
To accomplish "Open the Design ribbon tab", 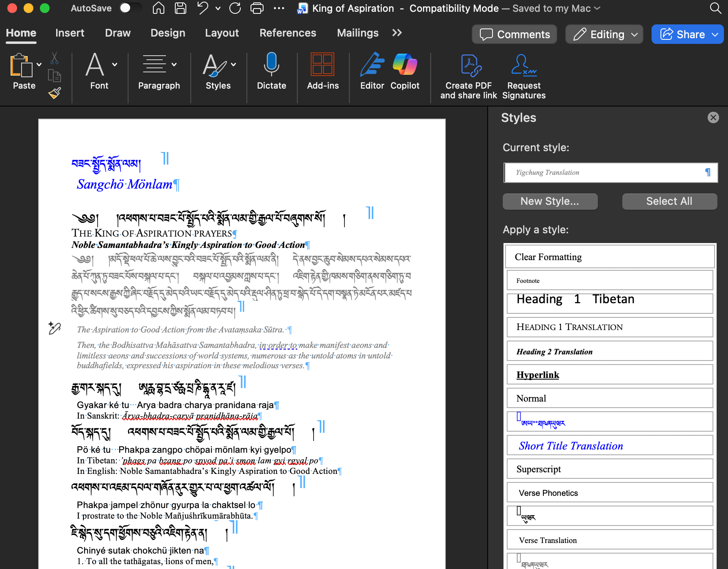I will (x=168, y=33).
